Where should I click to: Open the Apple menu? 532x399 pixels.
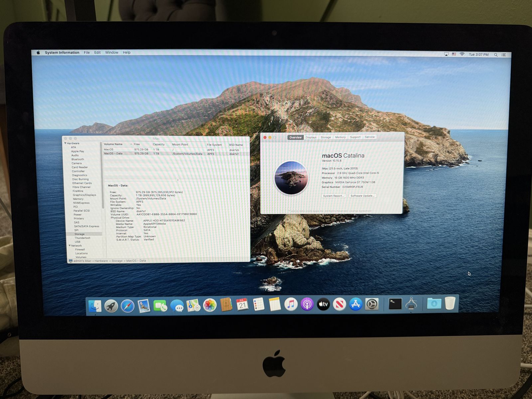click(38, 53)
